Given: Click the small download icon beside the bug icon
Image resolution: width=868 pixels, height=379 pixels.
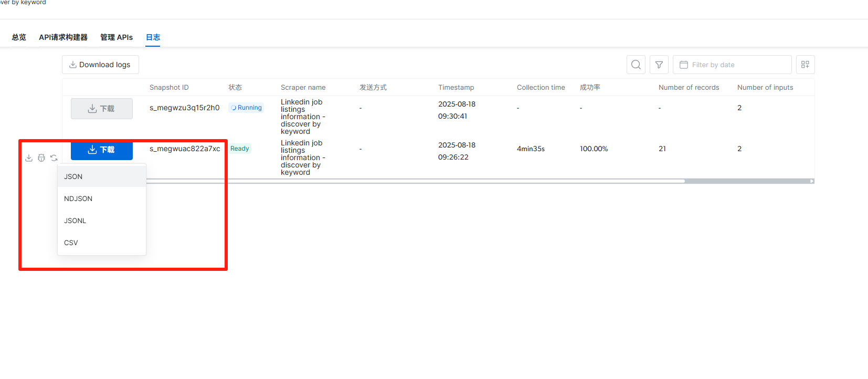Looking at the screenshot, I should click(29, 158).
